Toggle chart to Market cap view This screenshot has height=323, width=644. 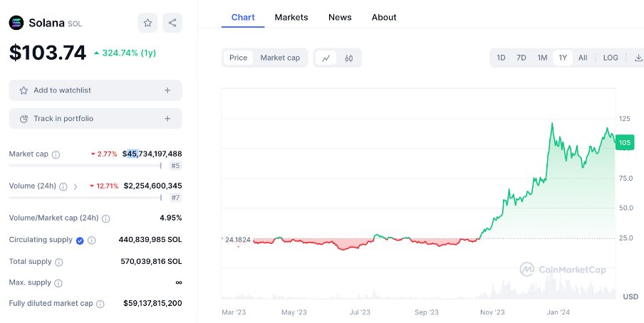tap(280, 58)
